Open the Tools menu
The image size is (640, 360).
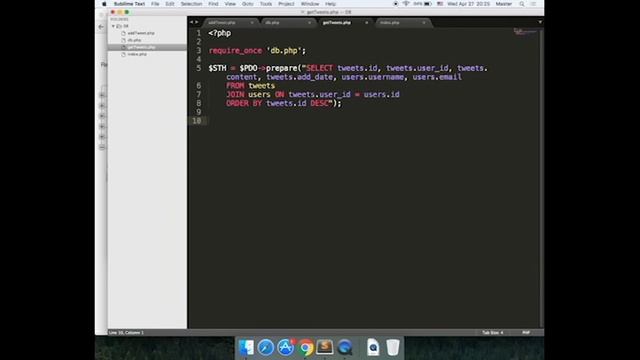[266, 4]
